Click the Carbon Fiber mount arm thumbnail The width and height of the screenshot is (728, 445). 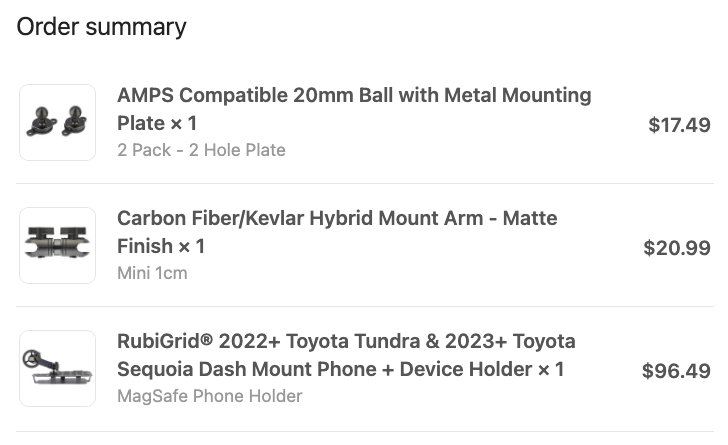[58, 246]
